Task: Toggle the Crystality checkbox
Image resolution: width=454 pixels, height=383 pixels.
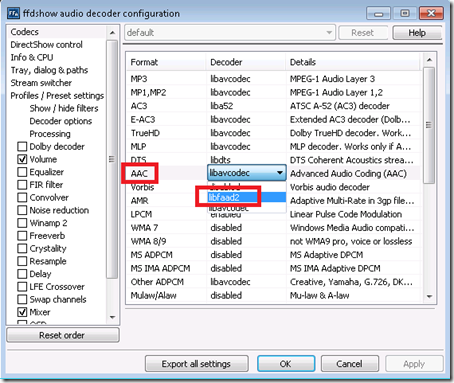Action: coord(22,248)
